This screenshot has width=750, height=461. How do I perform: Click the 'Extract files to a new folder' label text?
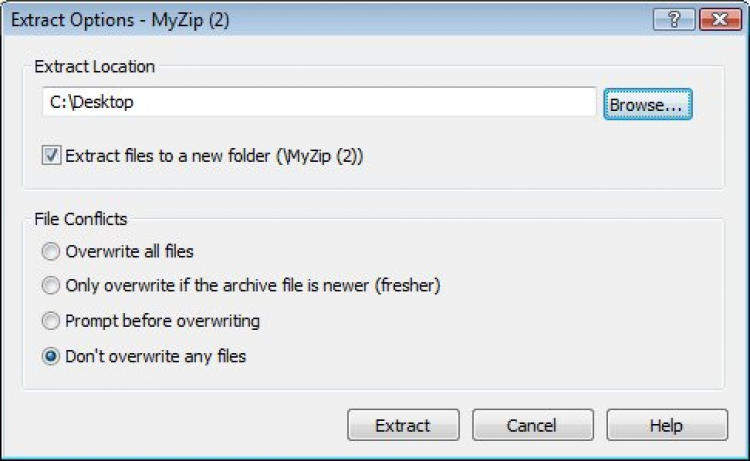[214, 156]
